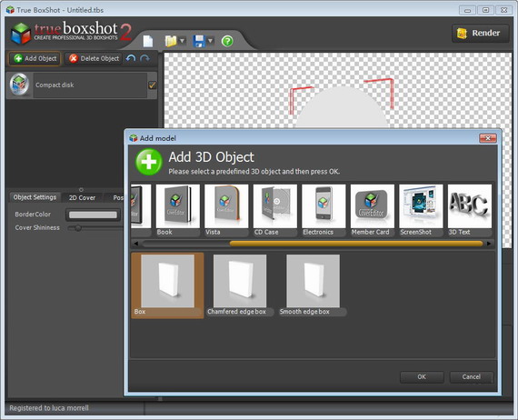Click the Registered to luca morrell status text
Image resolution: width=518 pixels, height=420 pixels.
point(49,408)
